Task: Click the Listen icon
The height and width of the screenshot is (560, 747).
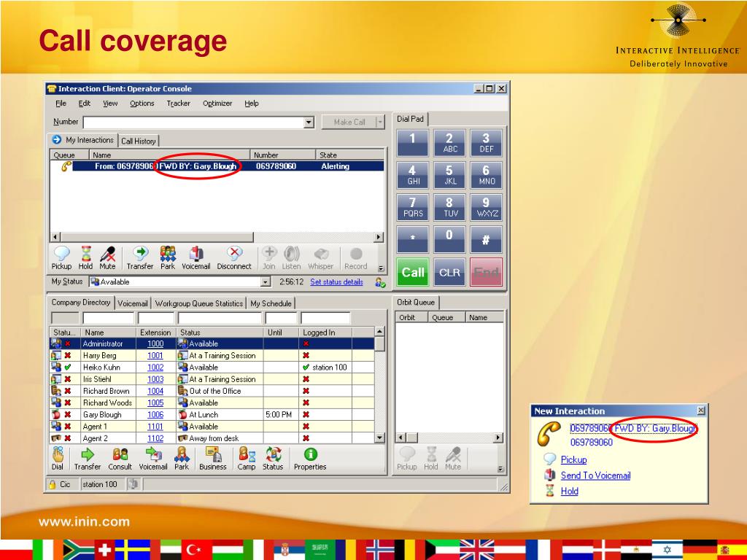Action: (x=291, y=258)
